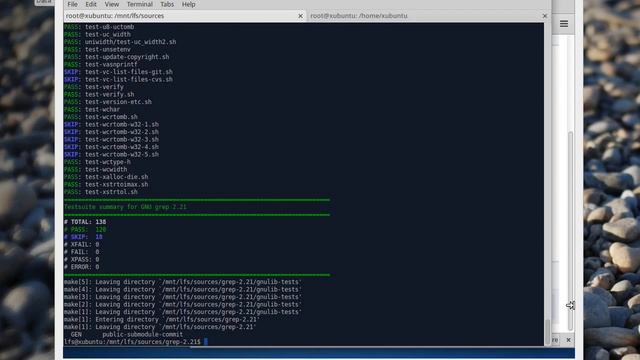Close the /mnt/lfs/sources tab

300,16
